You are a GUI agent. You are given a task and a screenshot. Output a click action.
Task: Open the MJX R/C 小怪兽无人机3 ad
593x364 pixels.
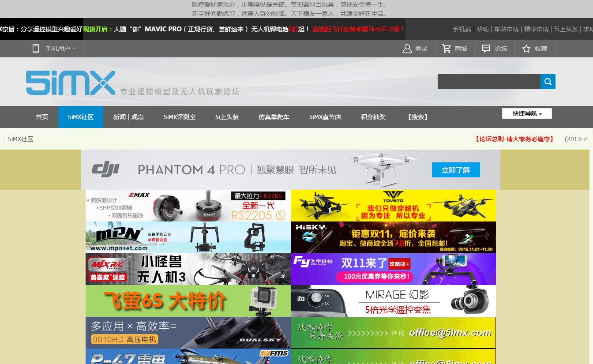(x=188, y=269)
